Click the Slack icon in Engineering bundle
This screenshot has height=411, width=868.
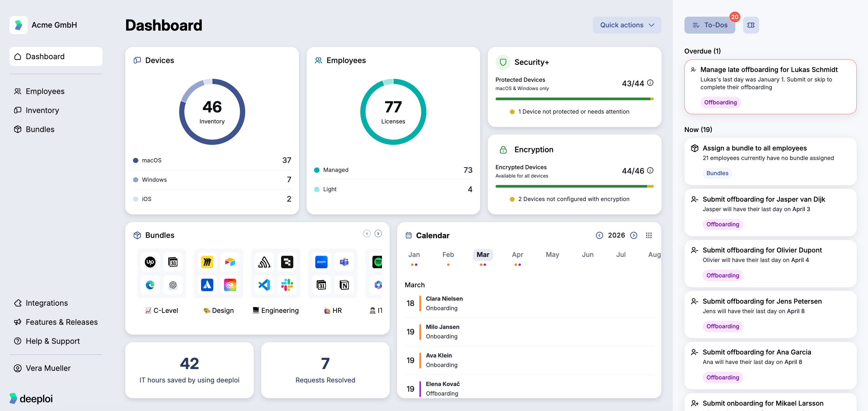[287, 285]
